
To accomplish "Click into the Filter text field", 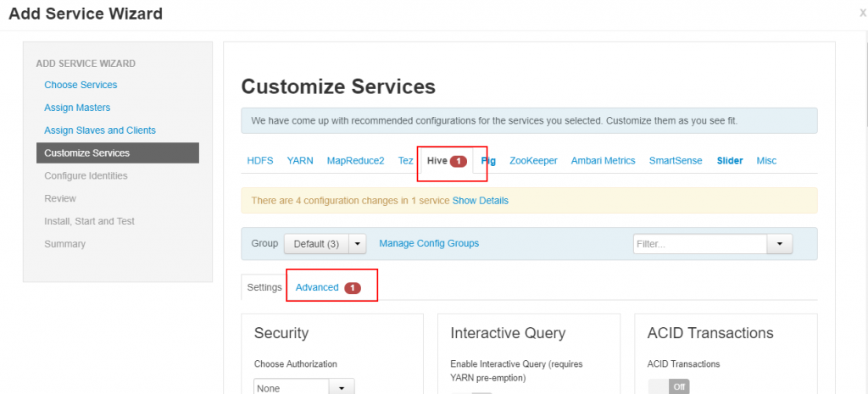I will [x=699, y=243].
